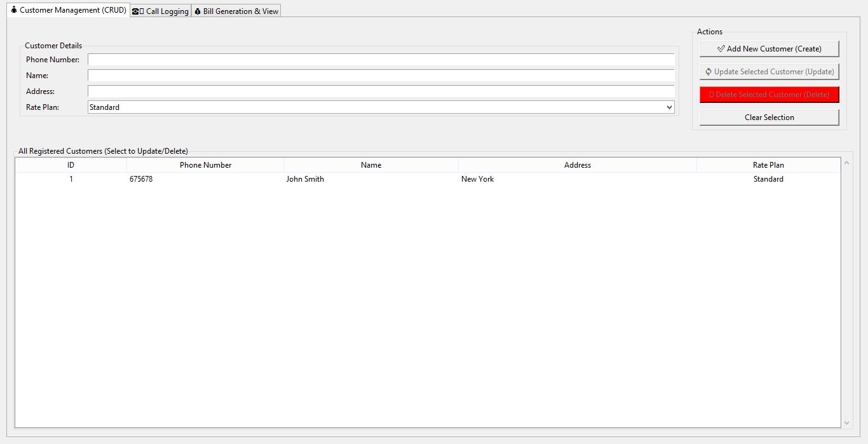Click the Add New Customer (Create) button
Viewport: 868px width, 444px height.
769,49
